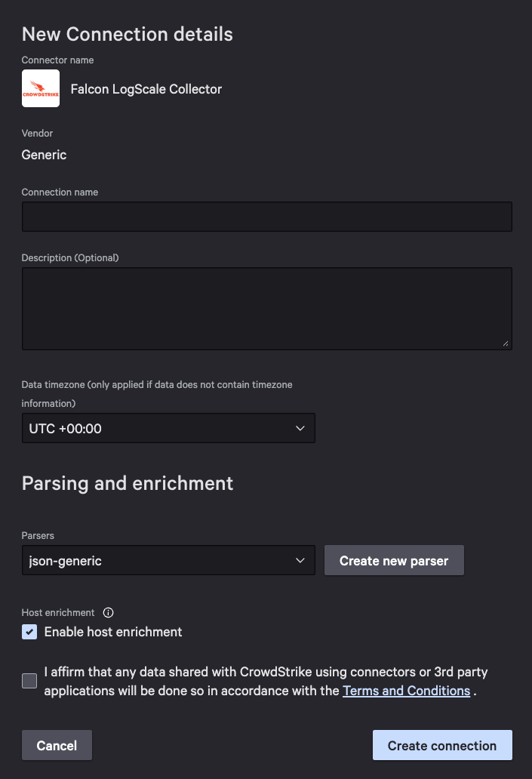Open the Data timezone dropdown
The height and width of the screenshot is (779, 532).
point(168,428)
